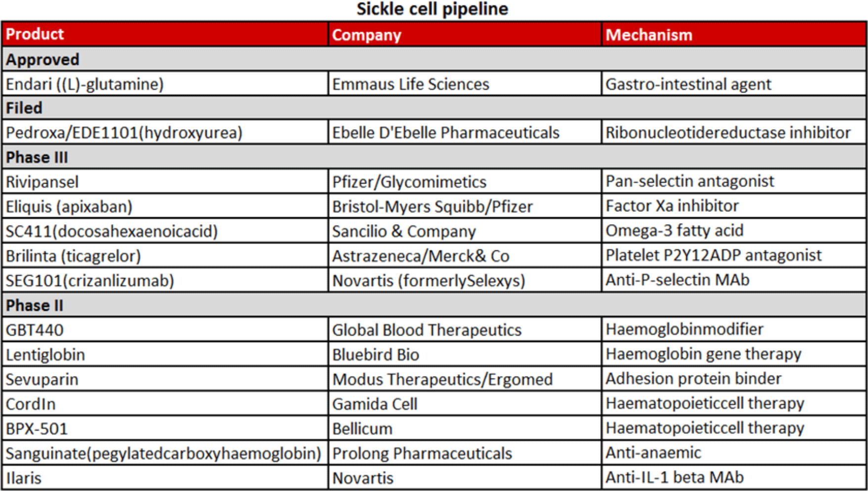The image size is (868, 491).
Task: Select the Prolong Pharmaceuticals cell
Action: click(x=465, y=453)
